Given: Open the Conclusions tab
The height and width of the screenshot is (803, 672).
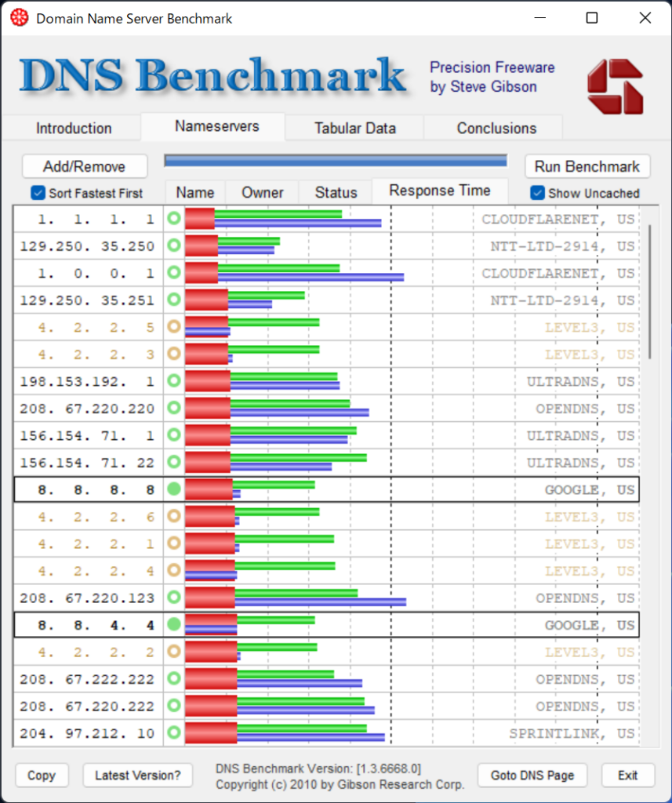Looking at the screenshot, I should [x=496, y=128].
